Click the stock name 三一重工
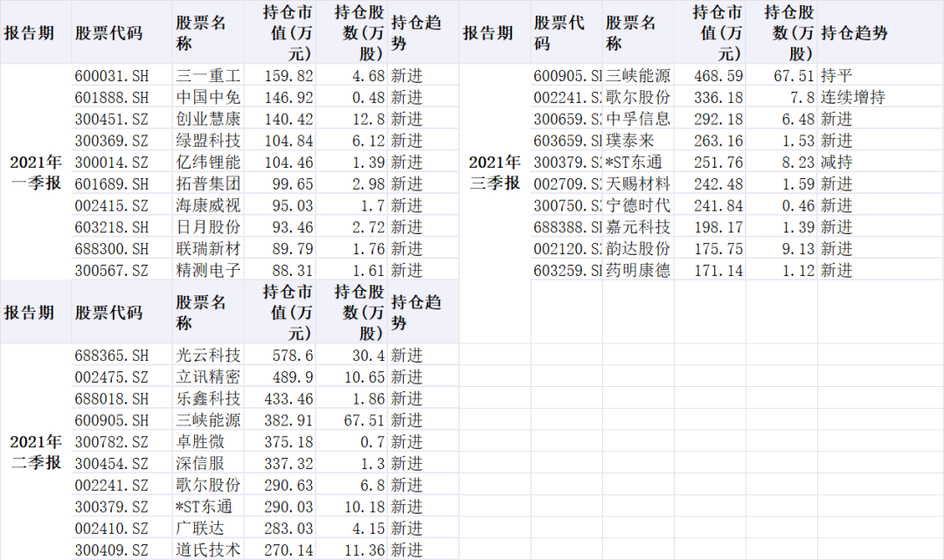944x560 pixels. click(208, 76)
